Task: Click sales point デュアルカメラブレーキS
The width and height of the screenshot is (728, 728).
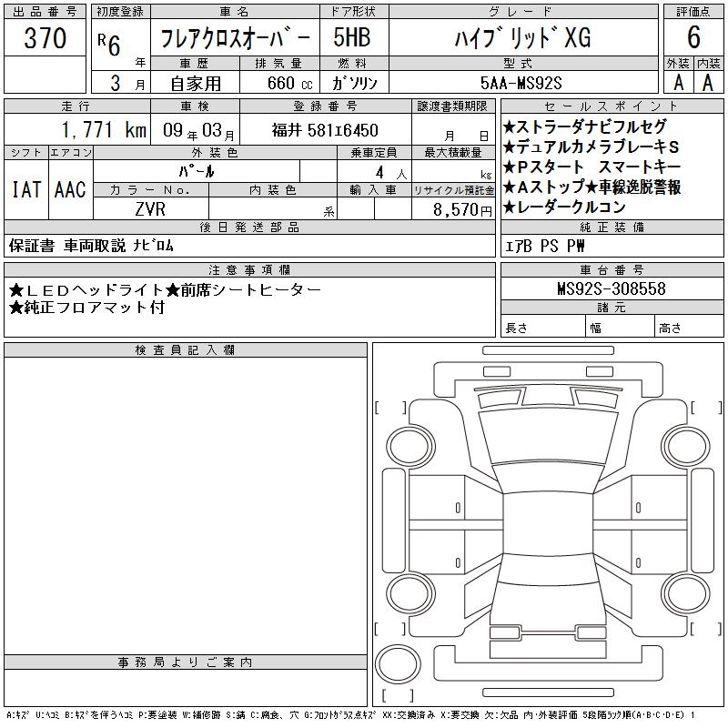Action: (x=591, y=147)
